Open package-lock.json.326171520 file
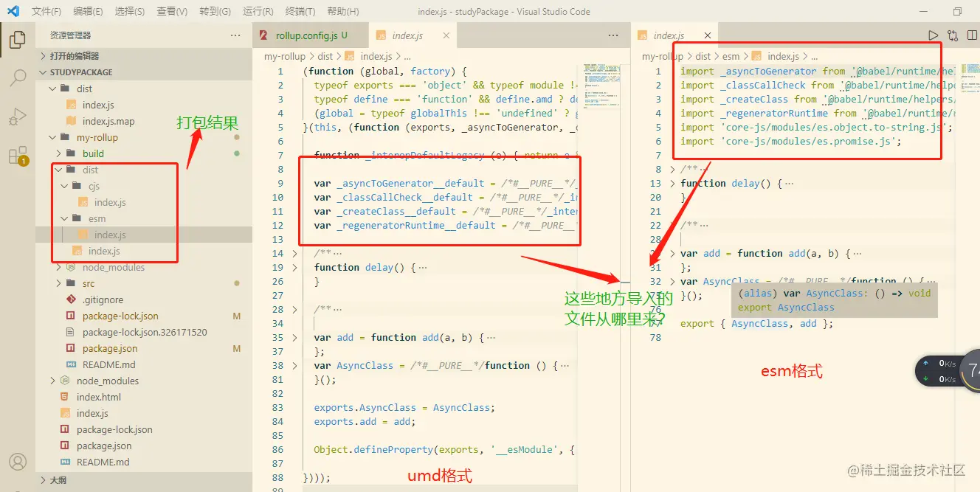 click(x=145, y=332)
